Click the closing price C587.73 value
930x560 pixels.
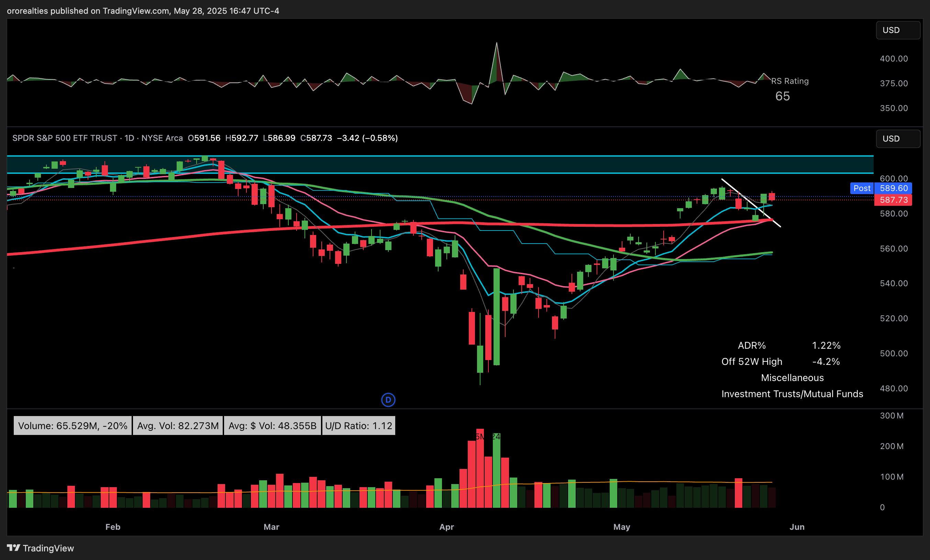click(x=316, y=138)
